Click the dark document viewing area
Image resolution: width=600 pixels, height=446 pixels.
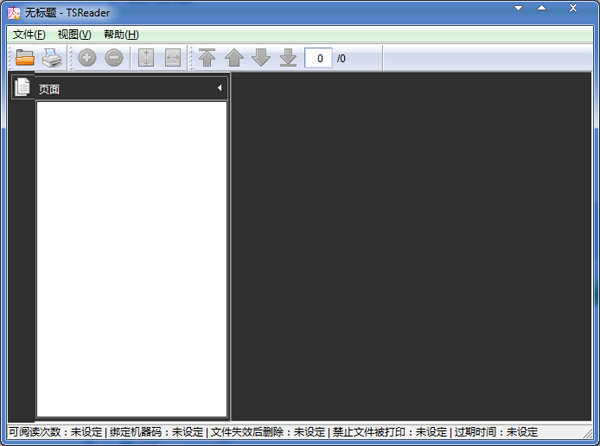pos(412,245)
